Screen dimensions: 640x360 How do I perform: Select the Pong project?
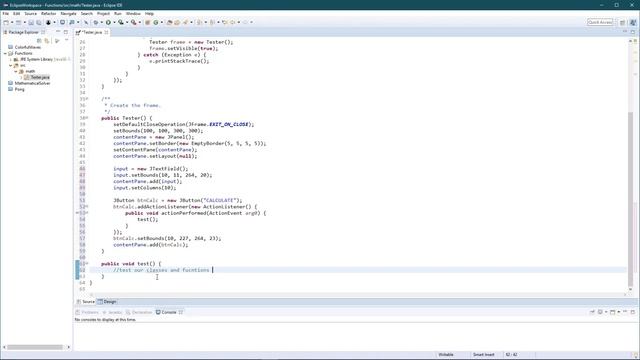coord(19,89)
